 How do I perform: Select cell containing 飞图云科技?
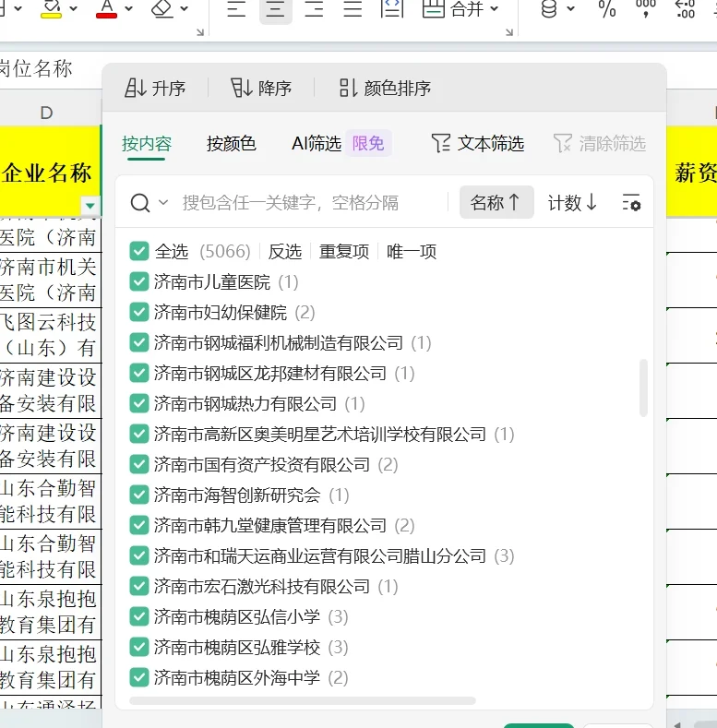coord(50,335)
